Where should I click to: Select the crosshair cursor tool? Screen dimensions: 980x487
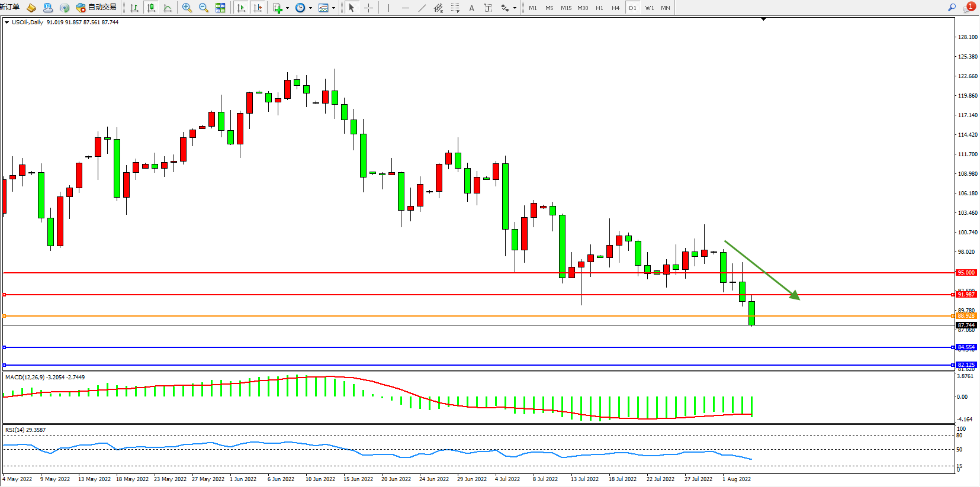pyautogui.click(x=368, y=8)
